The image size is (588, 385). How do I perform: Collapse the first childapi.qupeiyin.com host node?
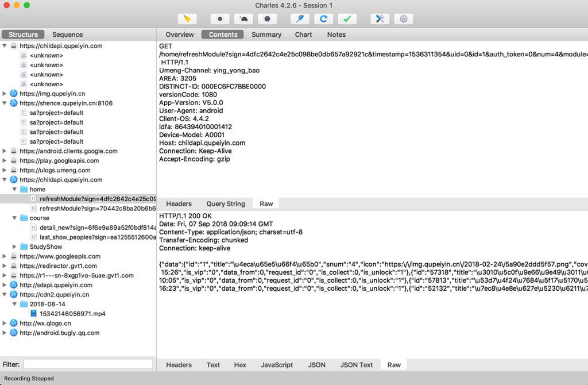5,46
